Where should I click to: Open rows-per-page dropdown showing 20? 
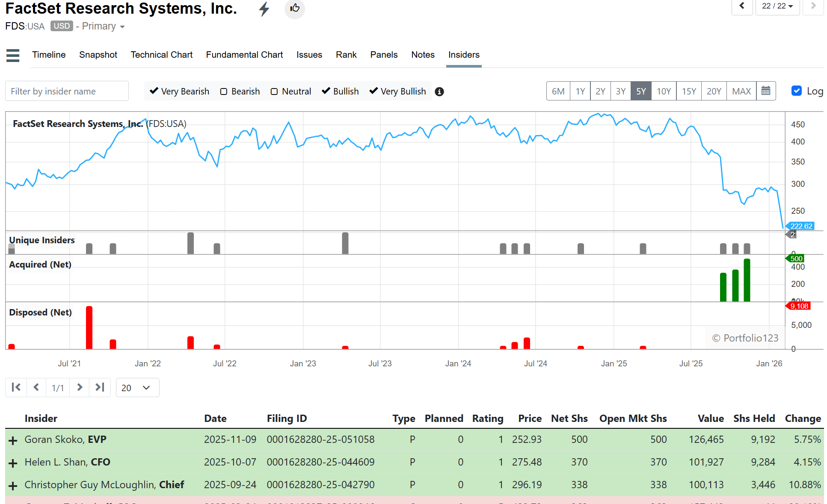[137, 388]
